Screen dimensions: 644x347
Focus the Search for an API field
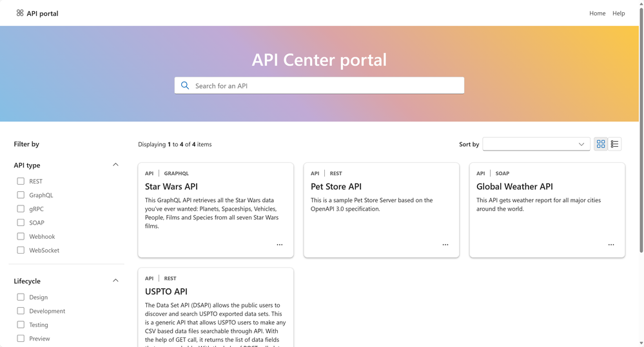pyautogui.click(x=326, y=86)
